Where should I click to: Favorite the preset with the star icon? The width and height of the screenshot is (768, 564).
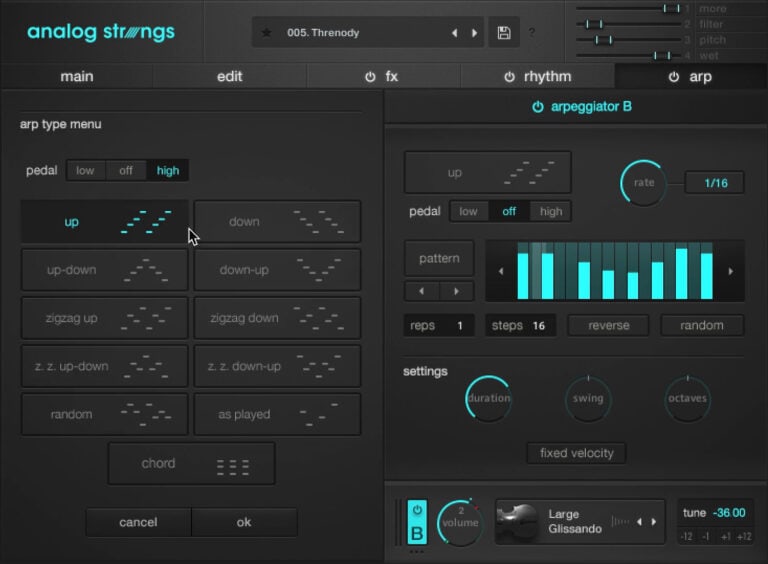tap(266, 33)
